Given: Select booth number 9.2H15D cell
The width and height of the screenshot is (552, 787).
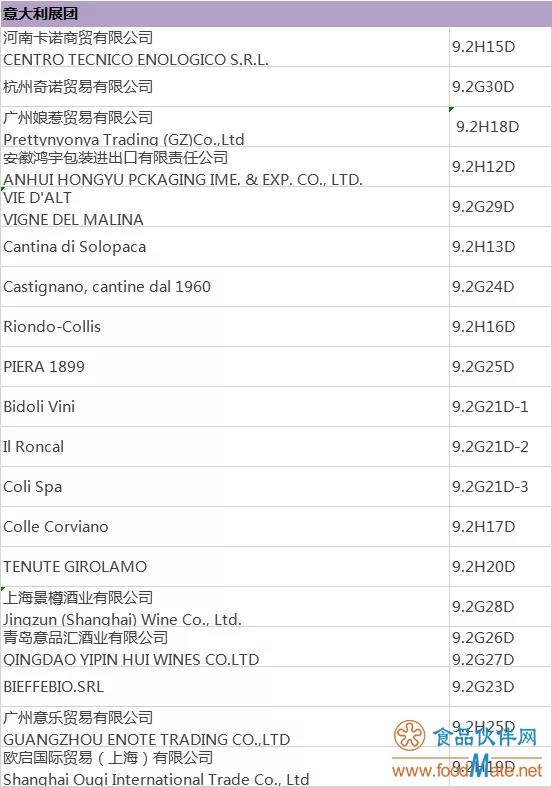Looking at the screenshot, I should 500,47.
